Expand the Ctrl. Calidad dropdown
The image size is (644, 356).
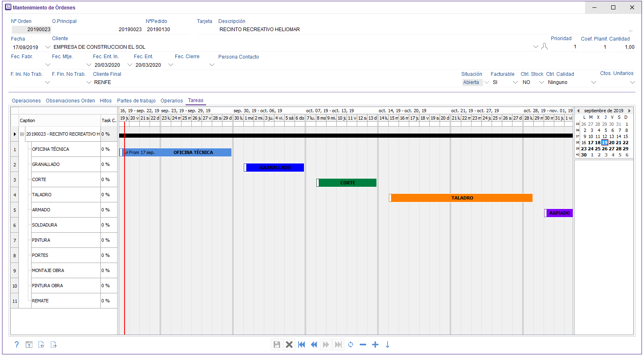(x=593, y=82)
